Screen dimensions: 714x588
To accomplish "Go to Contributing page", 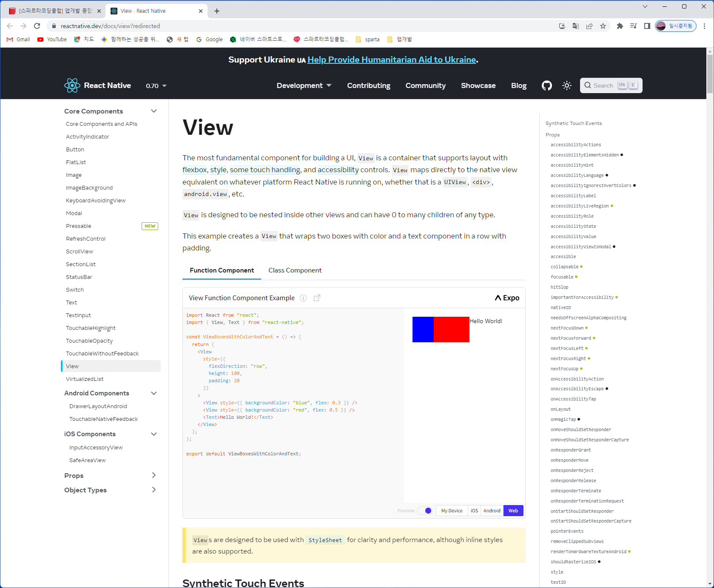I will (x=369, y=85).
